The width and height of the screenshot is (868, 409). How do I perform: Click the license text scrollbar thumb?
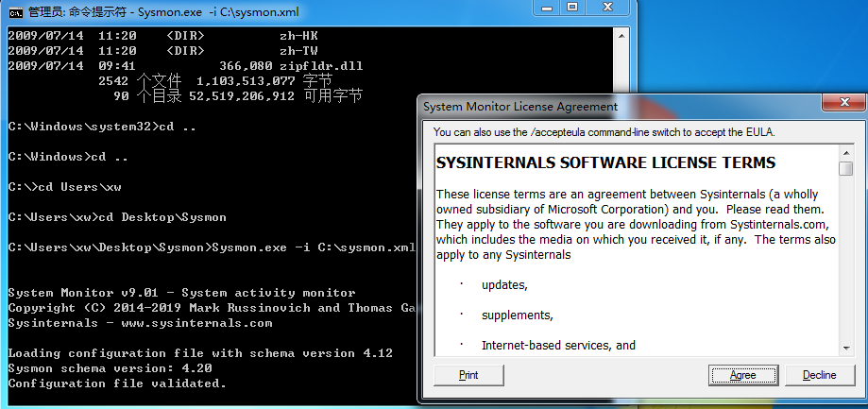846,168
